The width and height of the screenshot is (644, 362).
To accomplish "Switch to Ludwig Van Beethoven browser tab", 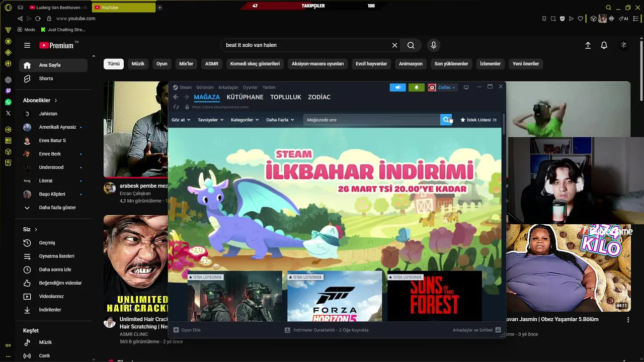I will point(58,8).
